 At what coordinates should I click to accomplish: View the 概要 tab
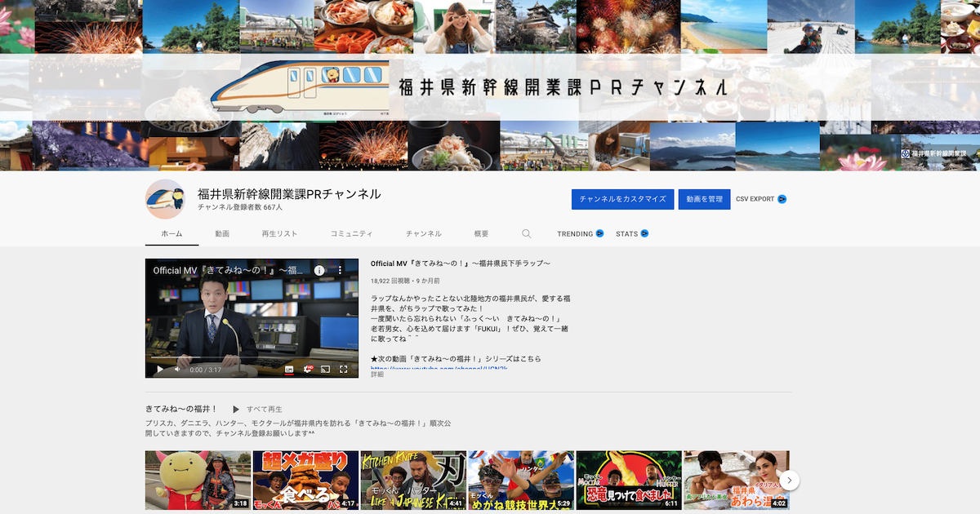coord(481,234)
